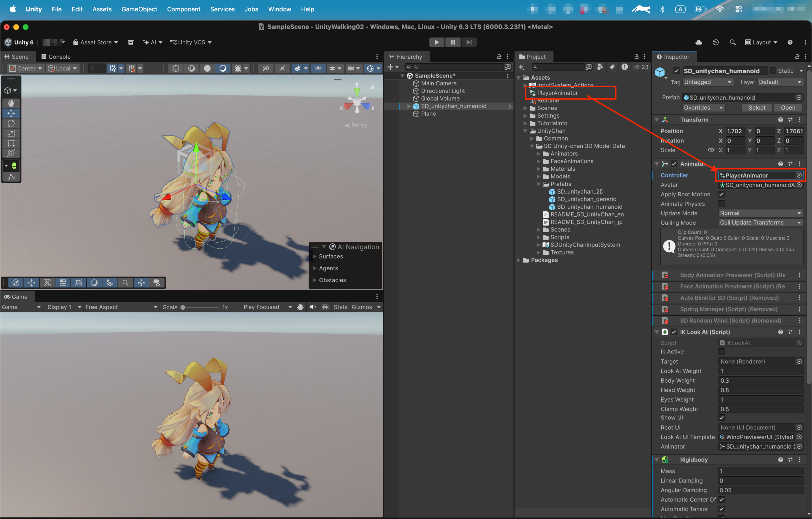812x519 pixels.
Task: Open the Update Mode dropdown
Action: (760, 213)
